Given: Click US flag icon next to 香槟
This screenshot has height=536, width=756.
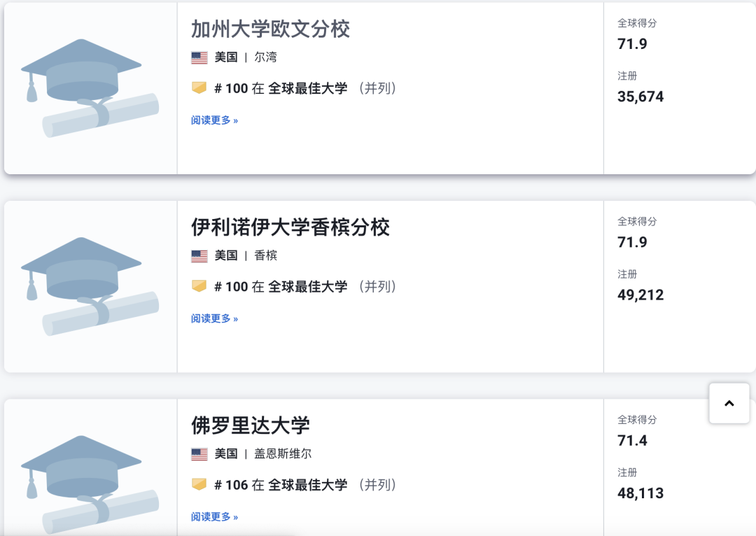Looking at the screenshot, I should 199,256.
